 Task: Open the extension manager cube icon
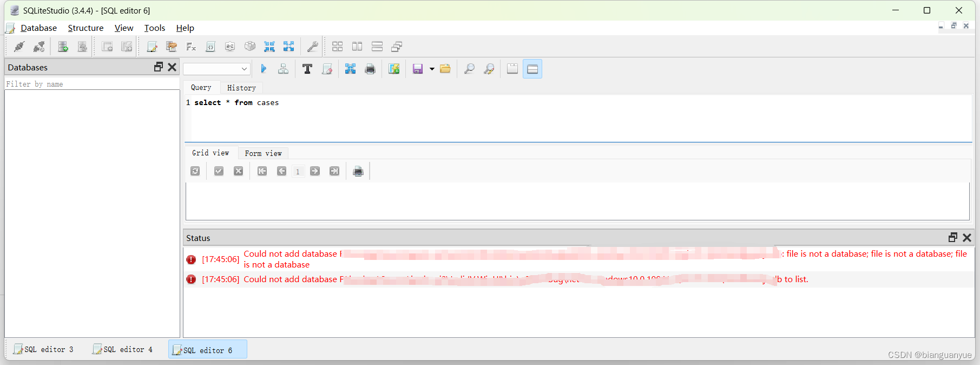249,47
